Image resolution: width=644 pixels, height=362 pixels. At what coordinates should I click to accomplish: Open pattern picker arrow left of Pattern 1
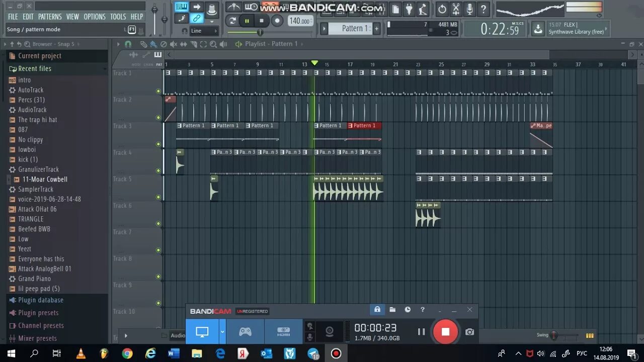[x=324, y=28]
